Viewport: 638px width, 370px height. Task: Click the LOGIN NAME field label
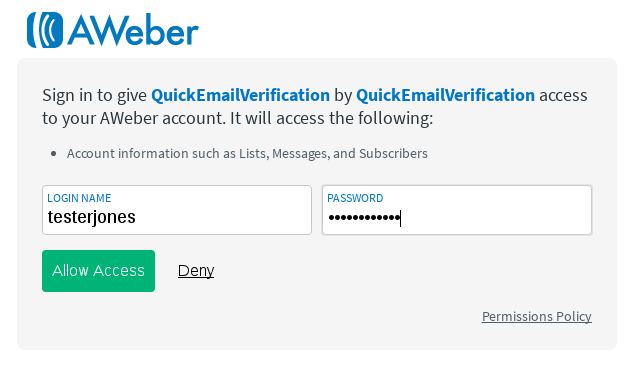click(79, 198)
